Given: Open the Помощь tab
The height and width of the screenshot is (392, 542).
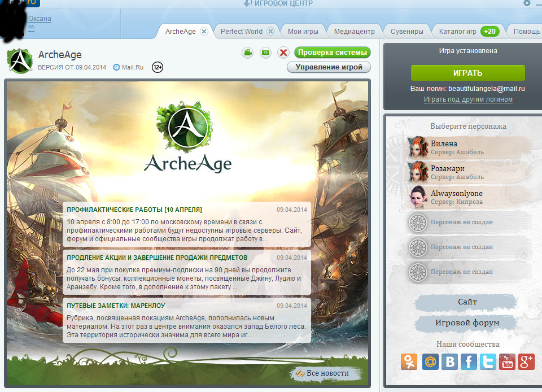Looking at the screenshot, I should click(x=526, y=32).
